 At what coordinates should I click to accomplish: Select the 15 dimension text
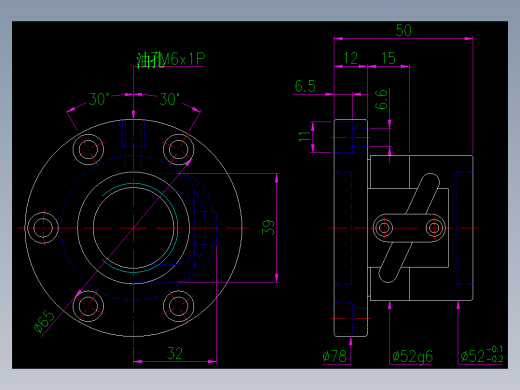click(388, 58)
